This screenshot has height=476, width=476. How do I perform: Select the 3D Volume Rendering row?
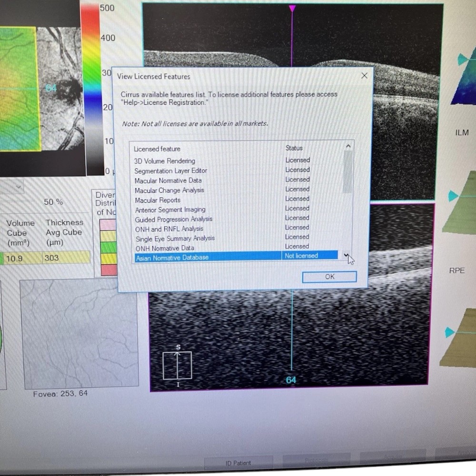click(x=236, y=160)
